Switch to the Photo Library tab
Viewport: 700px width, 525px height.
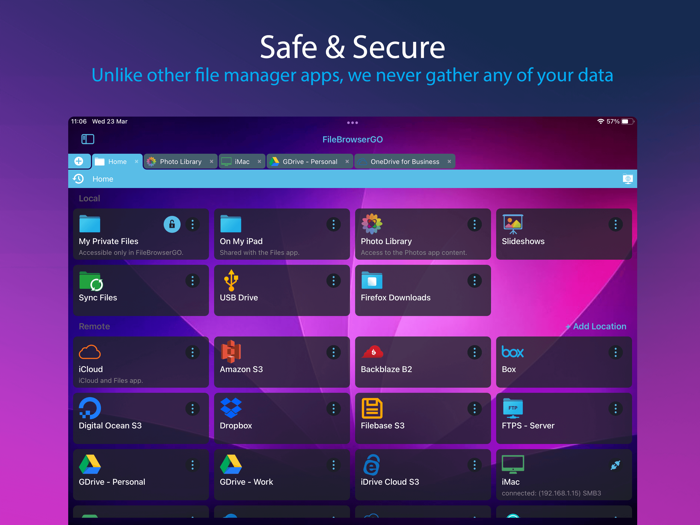pyautogui.click(x=181, y=162)
